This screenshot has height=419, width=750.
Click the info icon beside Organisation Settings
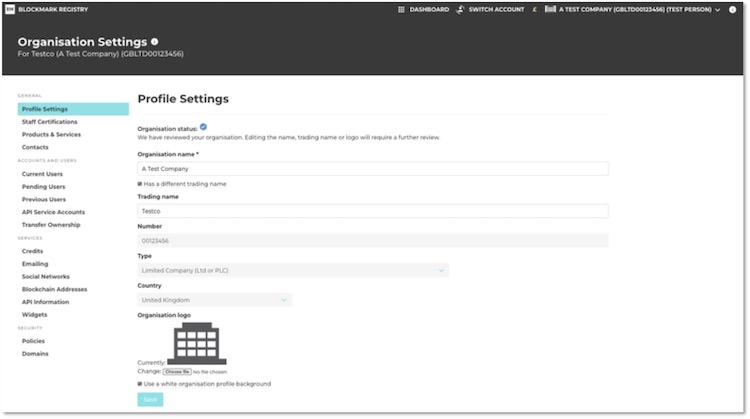pos(154,42)
